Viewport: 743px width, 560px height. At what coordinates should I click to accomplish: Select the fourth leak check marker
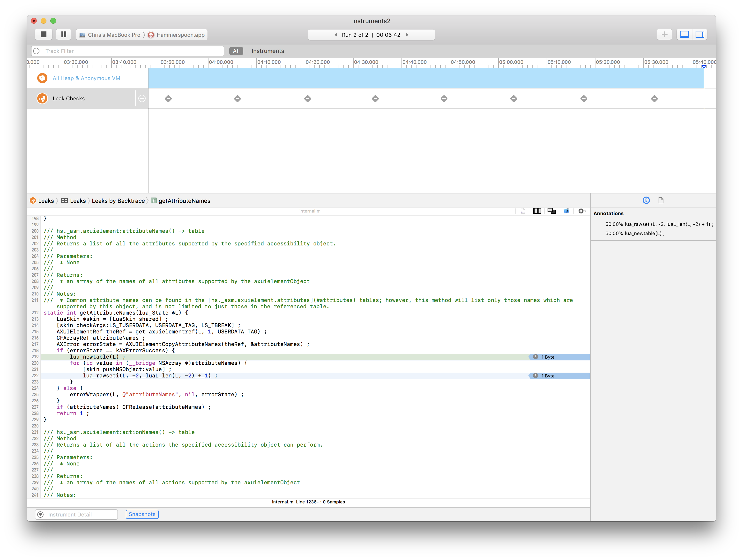pyautogui.click(x=375, y=99)
